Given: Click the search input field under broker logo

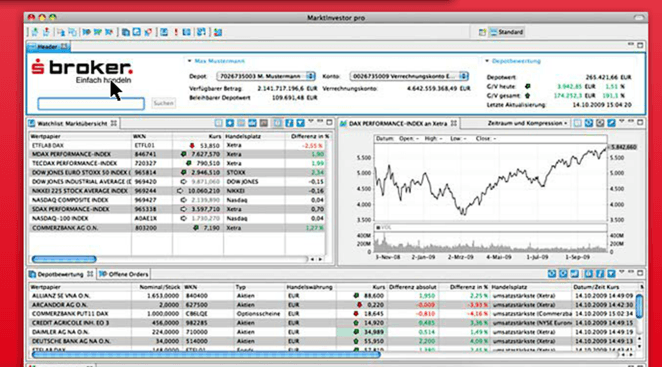Looking at the screenshot, I should click(x=91, y=104).
